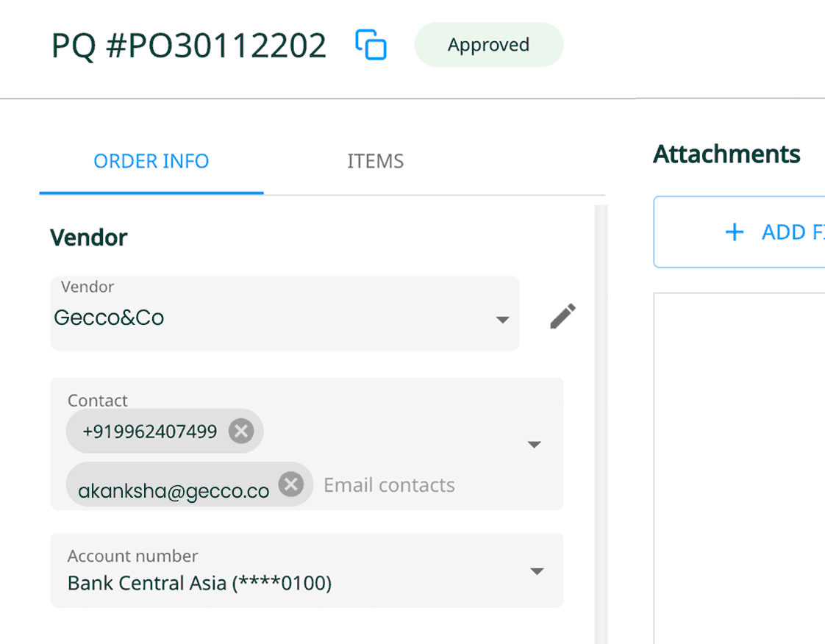This screenshot has height=644, width=825.
Task: Remove the +919962407499 contact chip
Action: (241, 431)
